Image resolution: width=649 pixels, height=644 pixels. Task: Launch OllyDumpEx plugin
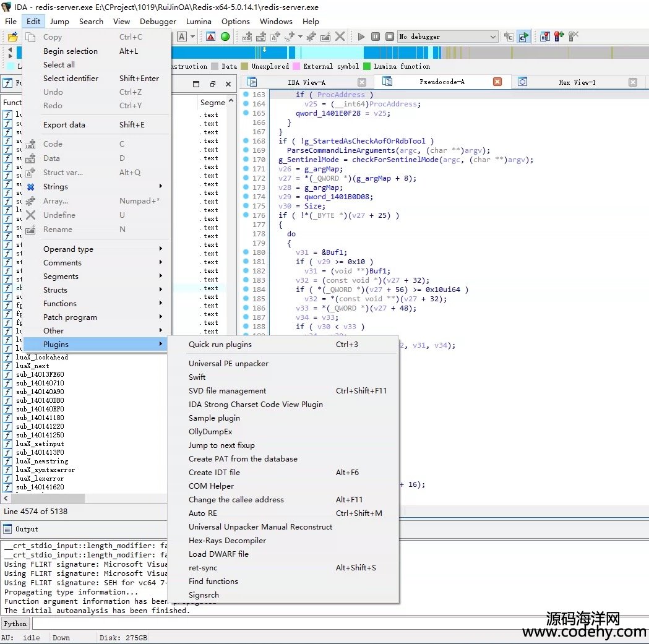(283, 431)
